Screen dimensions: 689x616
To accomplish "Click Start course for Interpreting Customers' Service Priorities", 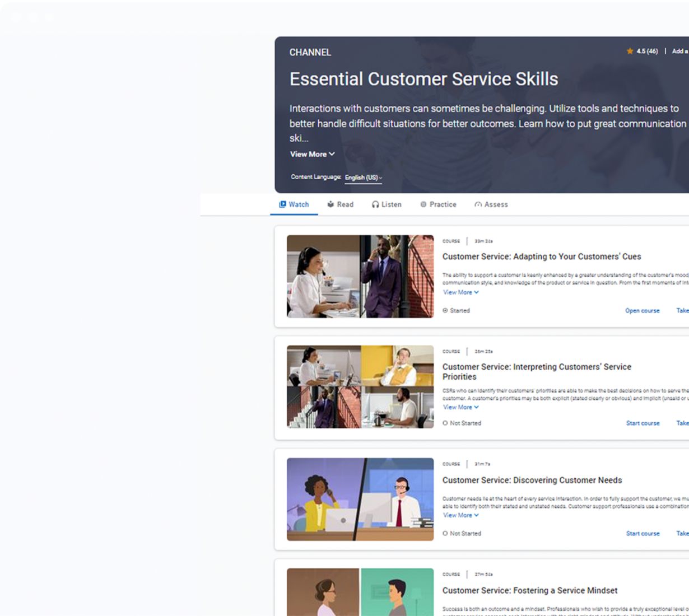I will 643,423.
